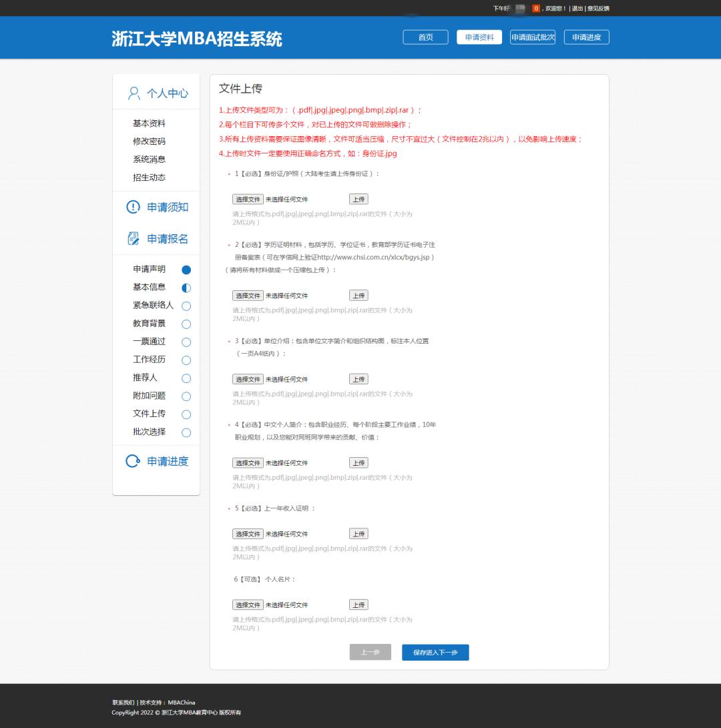The height and width of the screenshot is (728, 721).
Task: Toggle the status circle beside 文件上传 in sidebar
Action: [x=186, y=414]
